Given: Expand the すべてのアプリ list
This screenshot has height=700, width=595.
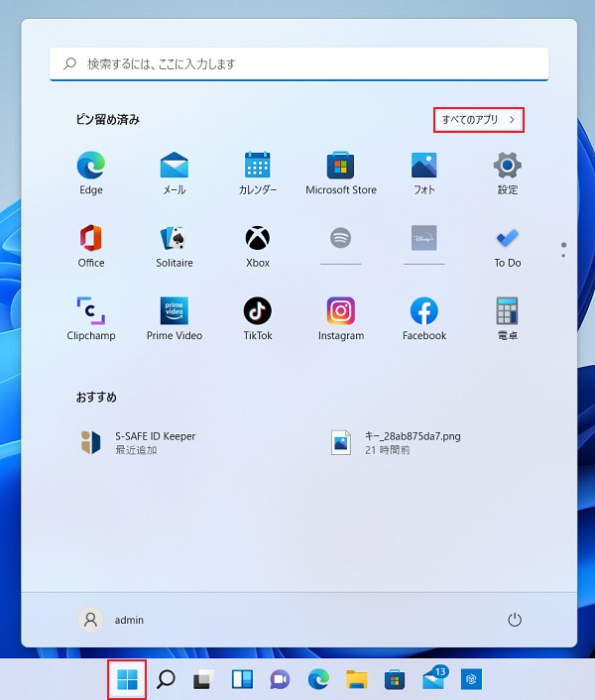Looking at the screenshot, I should coord(479,120).
